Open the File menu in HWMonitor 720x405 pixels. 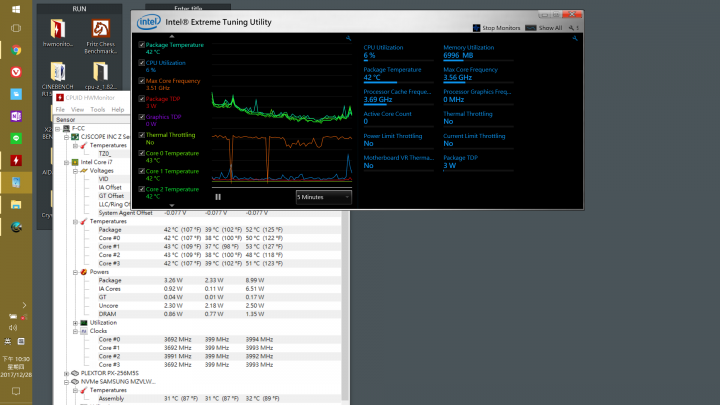point(60,110)
